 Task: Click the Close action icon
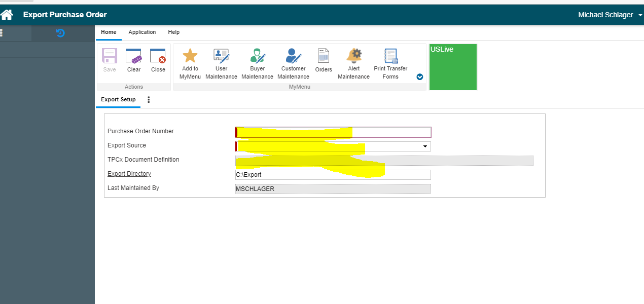158,56
